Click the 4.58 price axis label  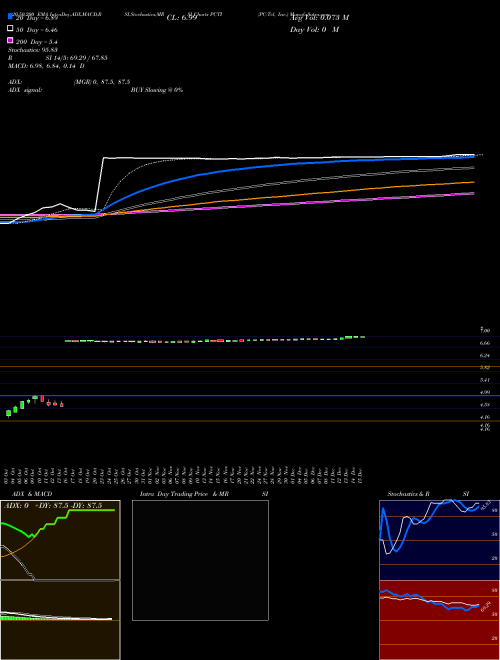tap(485, 405)
